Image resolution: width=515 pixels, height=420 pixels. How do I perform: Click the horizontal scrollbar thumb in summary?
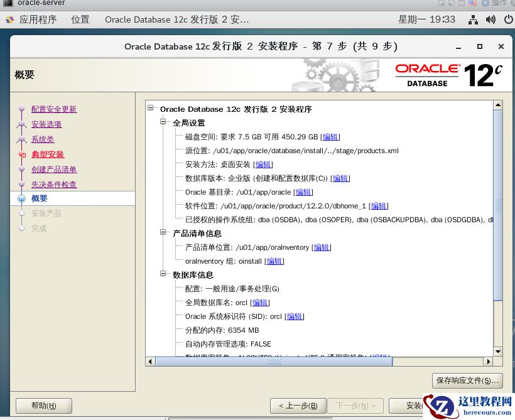point(274,362)
